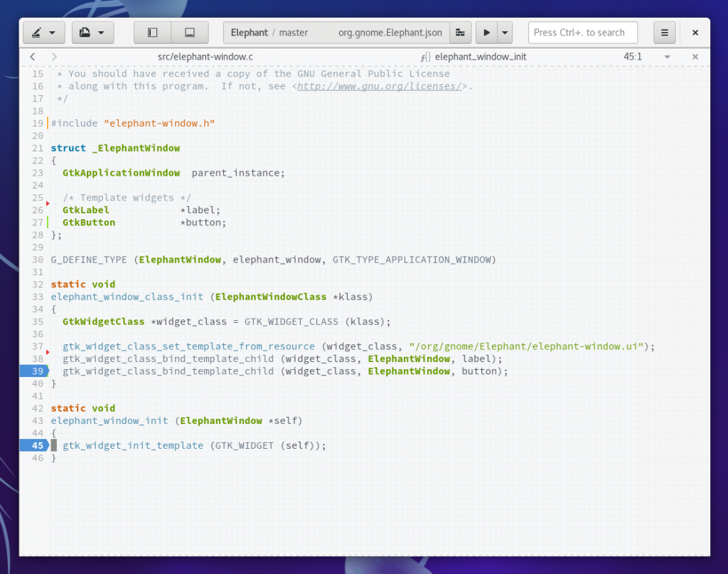Open the editor perspective pencil menu
The height and width of the screenshot is (574, 728).
(43, 33)
